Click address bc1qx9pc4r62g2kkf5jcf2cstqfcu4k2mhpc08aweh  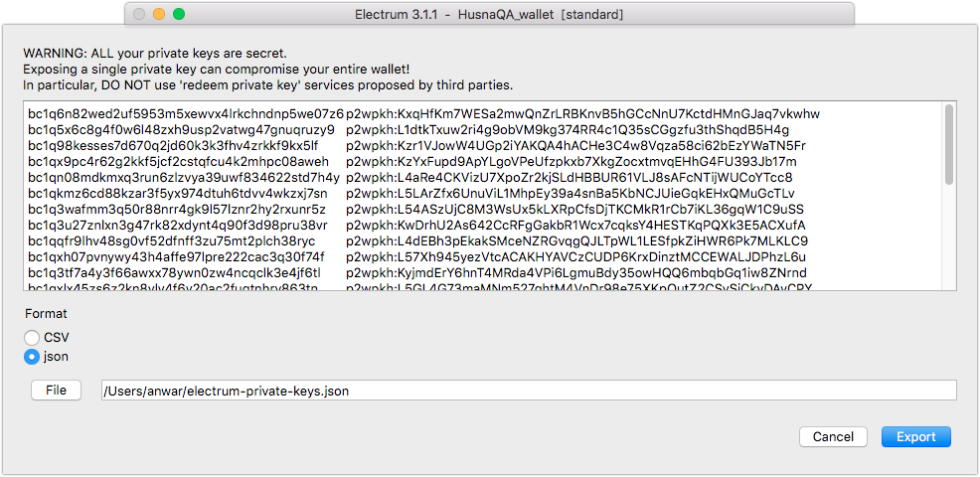click(x=178, y=162)
